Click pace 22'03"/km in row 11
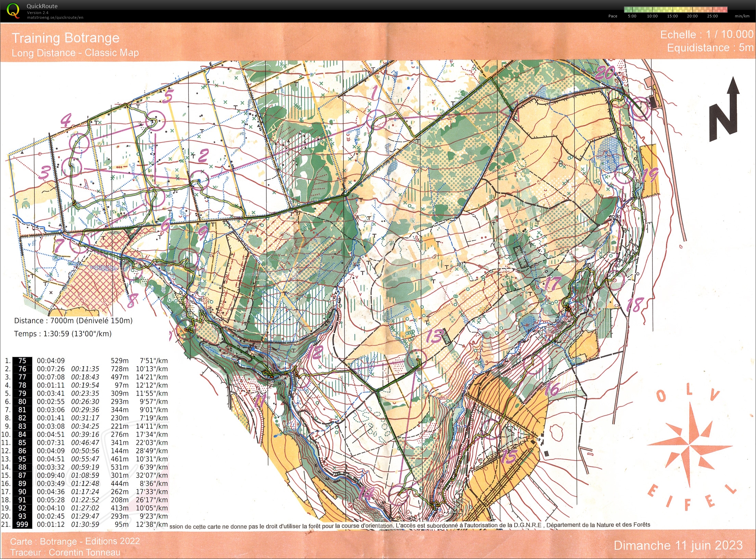 tap(152, 443)
